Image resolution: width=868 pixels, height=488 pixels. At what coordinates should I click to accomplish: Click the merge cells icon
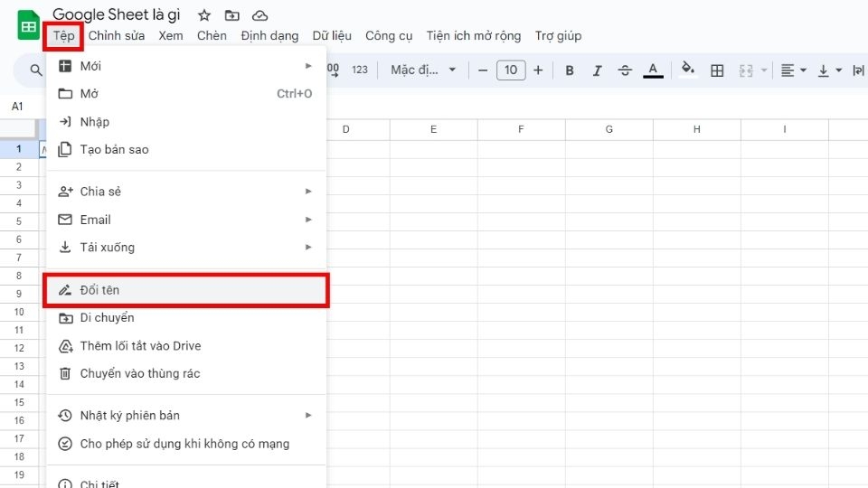coord(746,70)
